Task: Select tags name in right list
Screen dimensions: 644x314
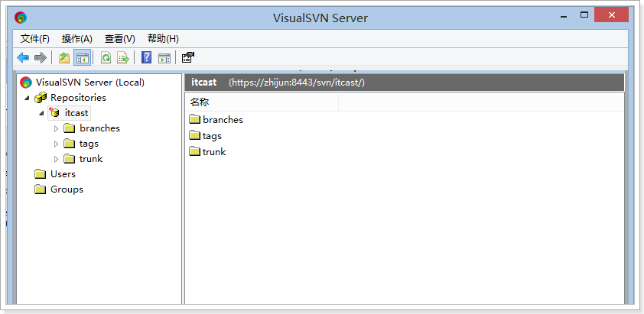Action: [212, 136]
